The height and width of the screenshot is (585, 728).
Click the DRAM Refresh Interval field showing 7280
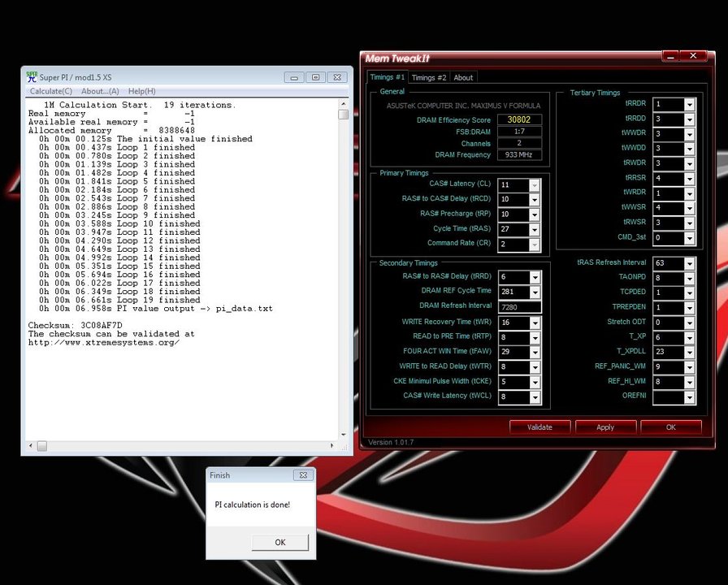click(x=519, y=307)
